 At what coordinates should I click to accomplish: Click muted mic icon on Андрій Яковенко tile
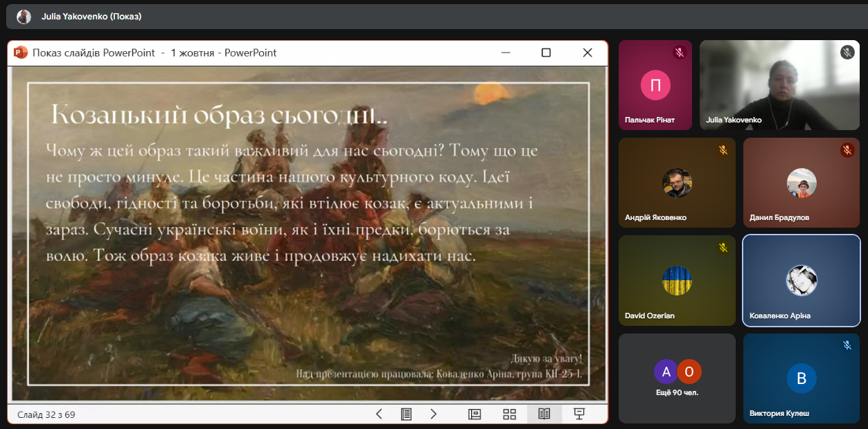pos(723,150)
